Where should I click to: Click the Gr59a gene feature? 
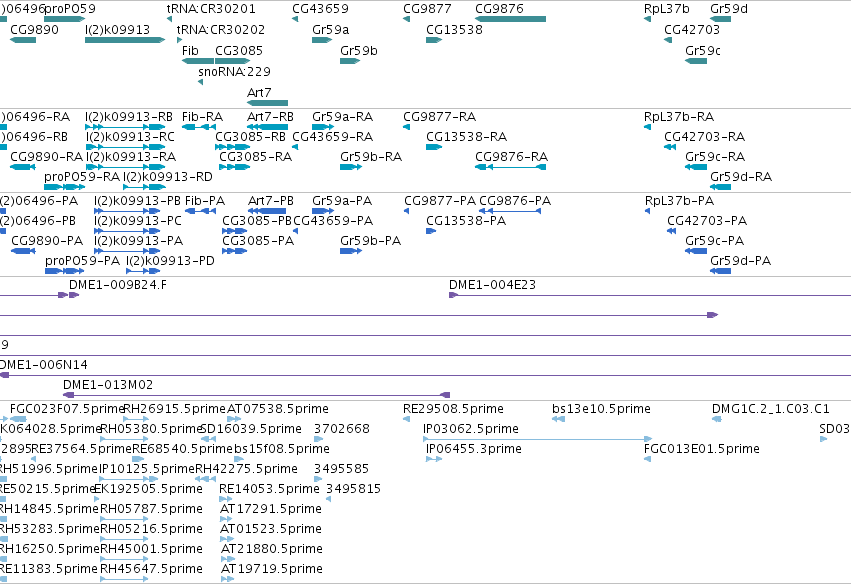[x=321, y=40]
